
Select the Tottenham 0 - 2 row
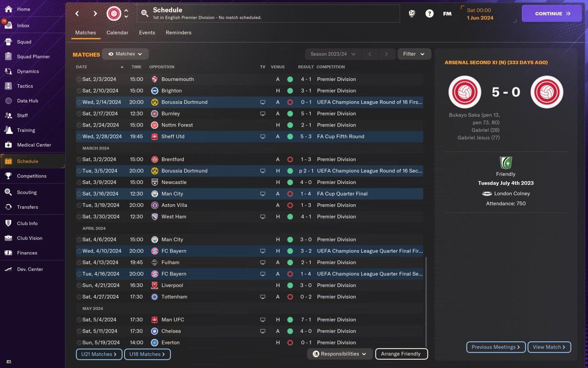[x=249, y=297]
